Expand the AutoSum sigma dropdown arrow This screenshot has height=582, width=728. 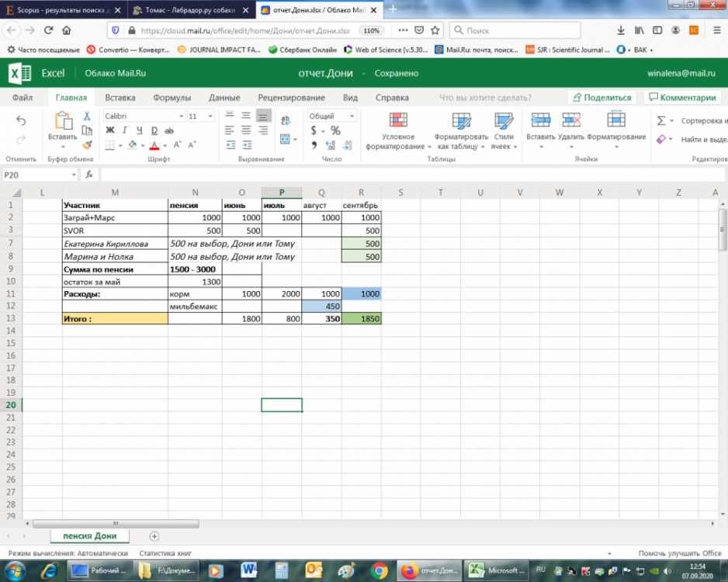pyautogui.click(x=672, y=121)
